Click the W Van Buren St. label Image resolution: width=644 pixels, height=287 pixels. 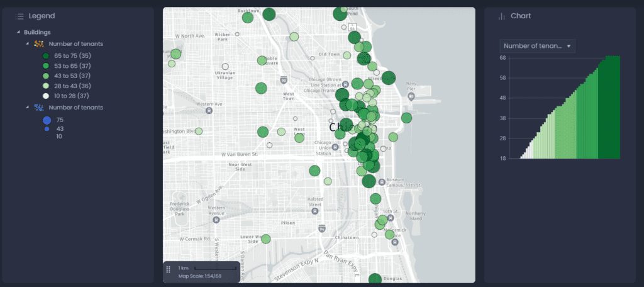click(240, 155)
